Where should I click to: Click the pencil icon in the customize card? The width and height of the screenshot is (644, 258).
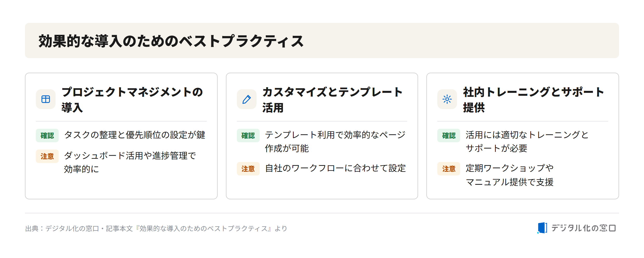246,99
